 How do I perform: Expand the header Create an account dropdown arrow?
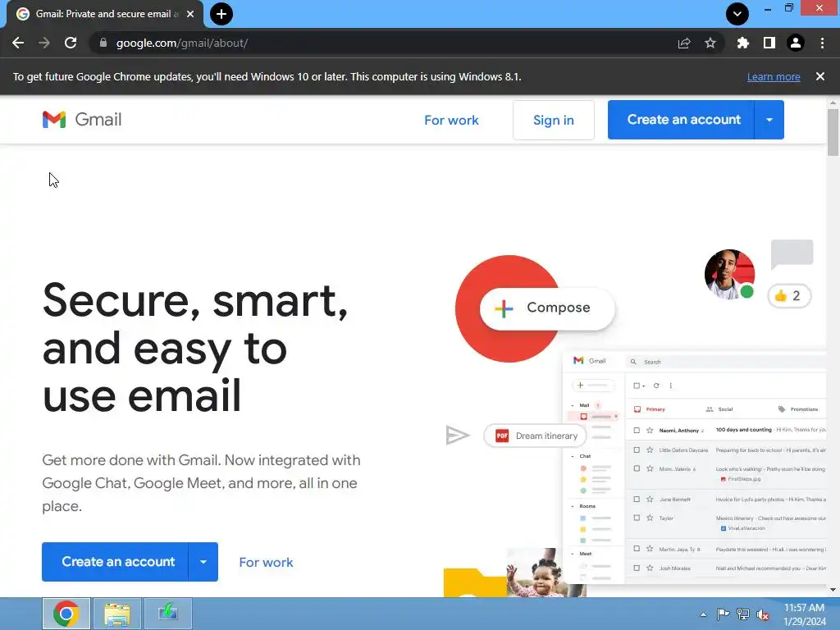point(769,120)
